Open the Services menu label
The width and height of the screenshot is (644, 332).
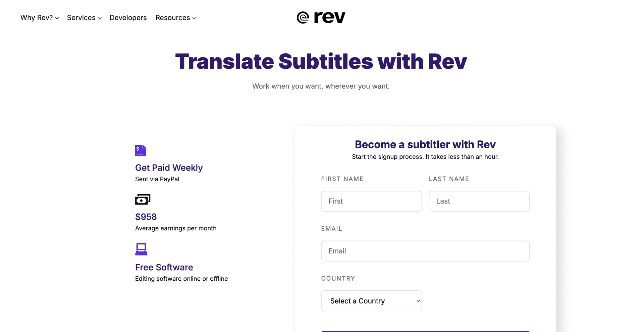(81, 18)
